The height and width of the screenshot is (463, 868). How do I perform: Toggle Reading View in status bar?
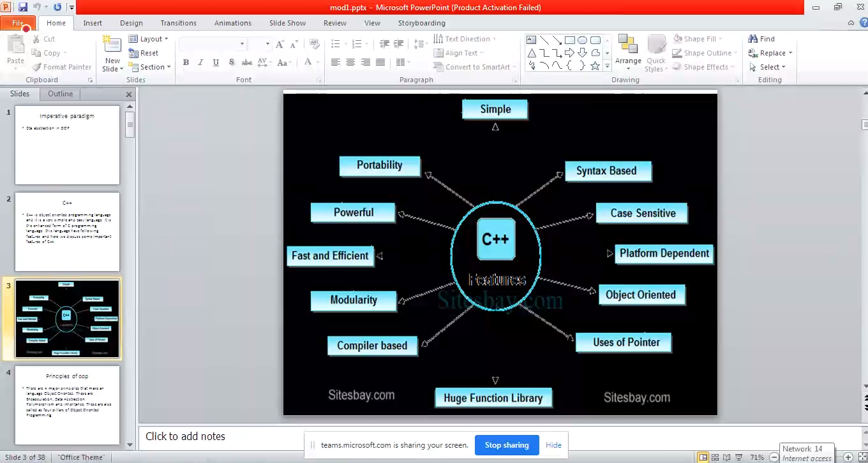[x=727, y=457]
